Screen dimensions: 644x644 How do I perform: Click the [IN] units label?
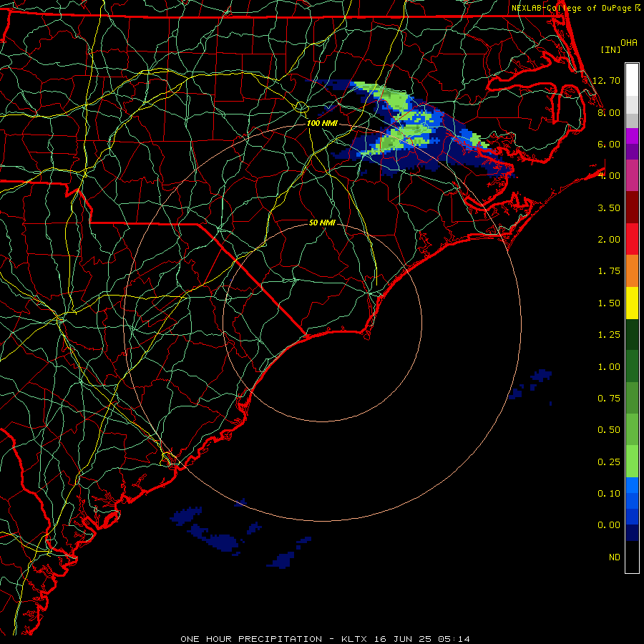[x=610, y=49]
